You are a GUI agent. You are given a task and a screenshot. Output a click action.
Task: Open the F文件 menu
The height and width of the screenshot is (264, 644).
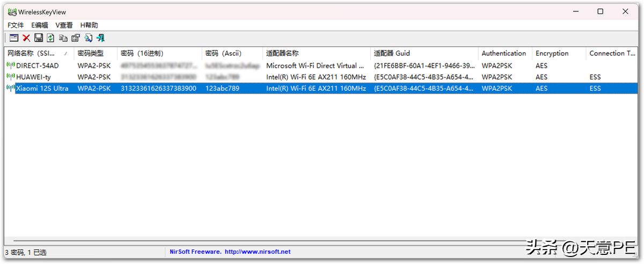tap(16, 25)
